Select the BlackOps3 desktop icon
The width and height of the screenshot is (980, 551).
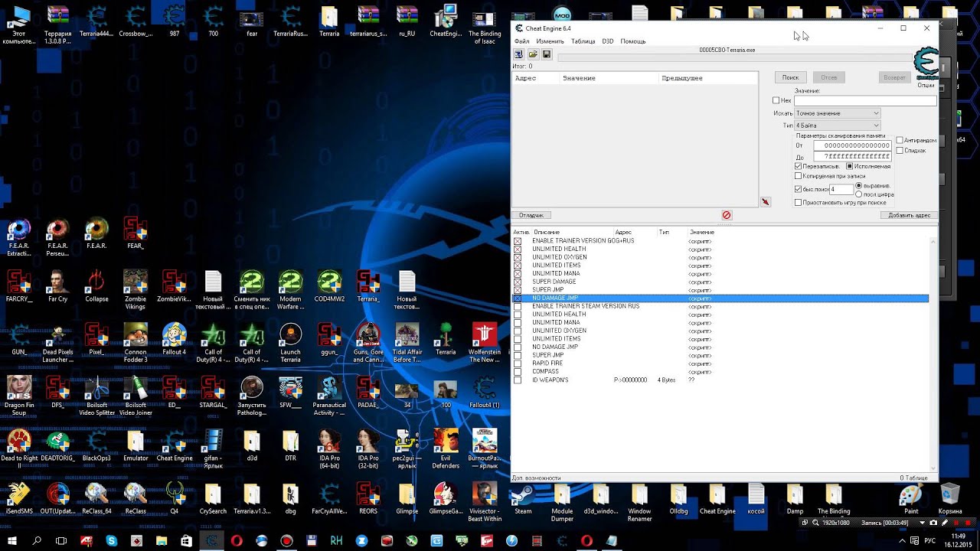(x=96, y=445)
